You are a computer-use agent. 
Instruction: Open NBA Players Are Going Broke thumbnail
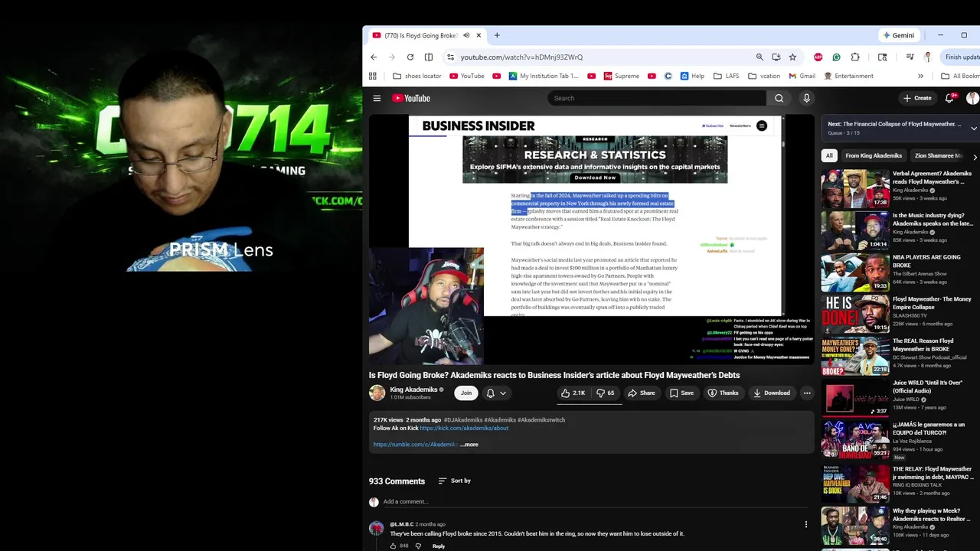click(855, 272)
